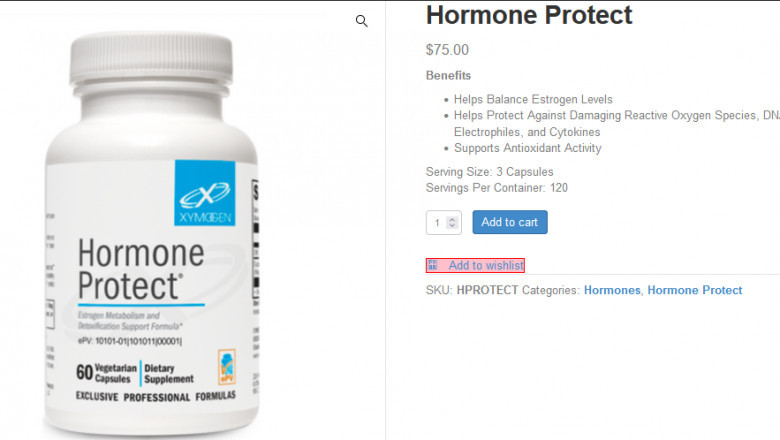This screenshot has height=440, width=780.
Task: Click the Add to wishlist link
Action: click(486, 265)
